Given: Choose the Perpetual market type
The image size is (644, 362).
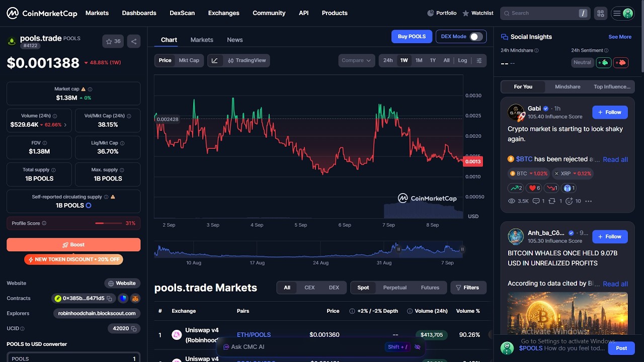Looking at the screenshot, I should [x=394, y=288].
